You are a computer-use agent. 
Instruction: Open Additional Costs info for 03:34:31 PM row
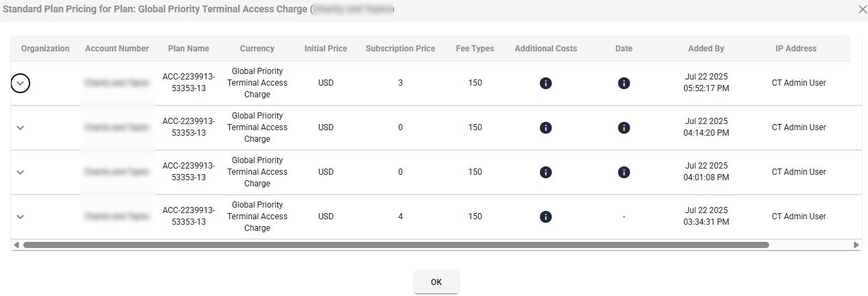pos(546,217)
